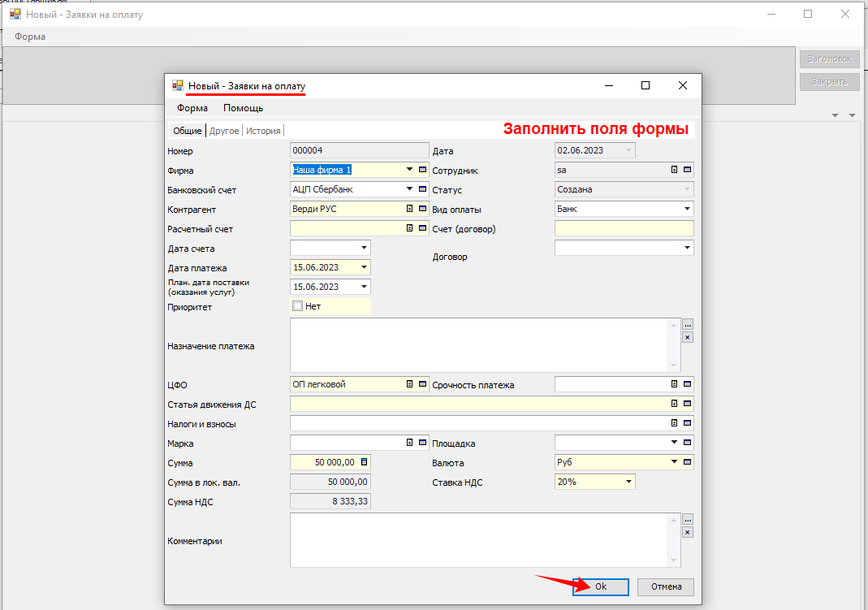Image resolution: width=868 pixels, height=610 pixels.
Task: Expand the Дата платежа date picker
Action: pos(363,267)
